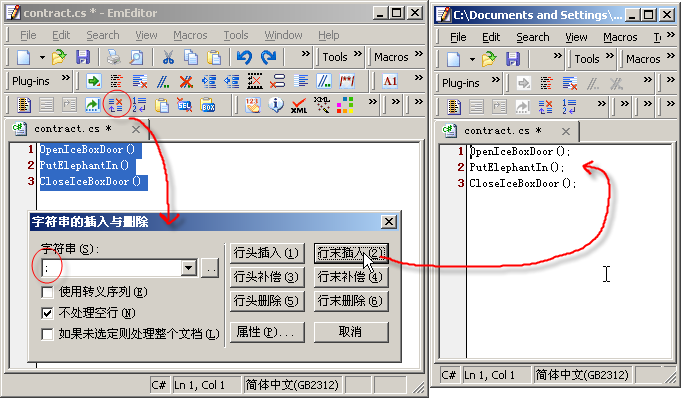Click the 属性(P)... button

coord(267,332)
